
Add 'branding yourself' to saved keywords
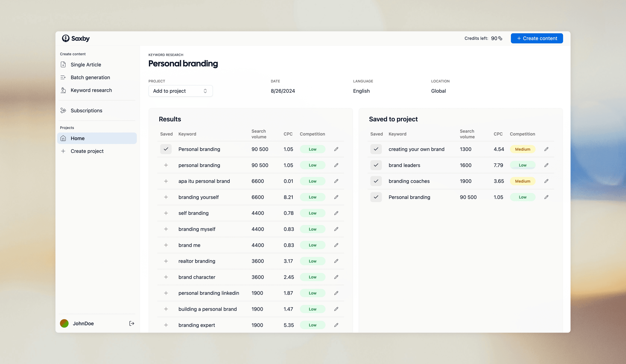(x=166, y=197)
